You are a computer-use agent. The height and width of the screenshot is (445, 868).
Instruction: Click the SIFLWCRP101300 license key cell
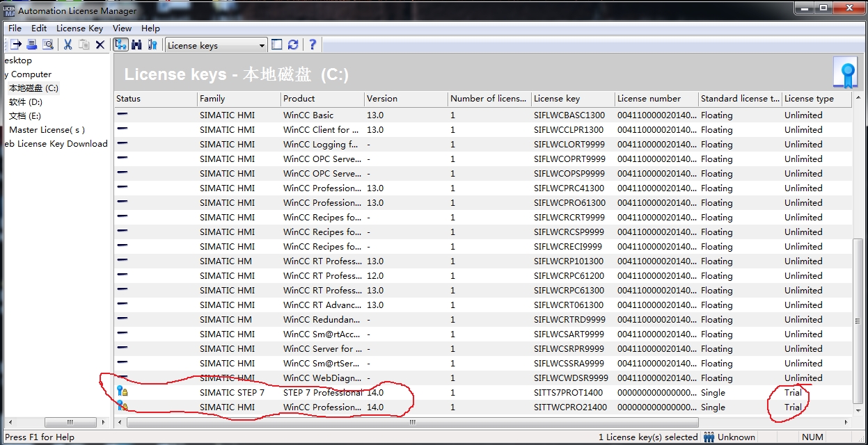click(569, 261)
